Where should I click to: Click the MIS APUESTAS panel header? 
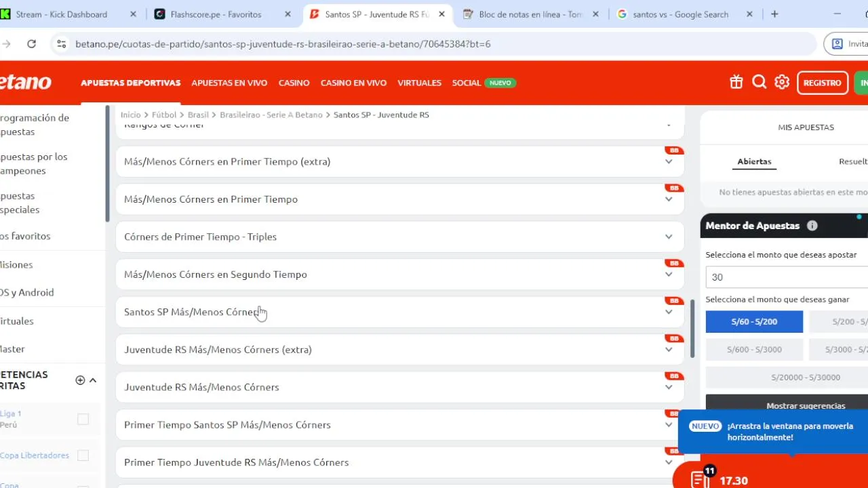(806, 127)
